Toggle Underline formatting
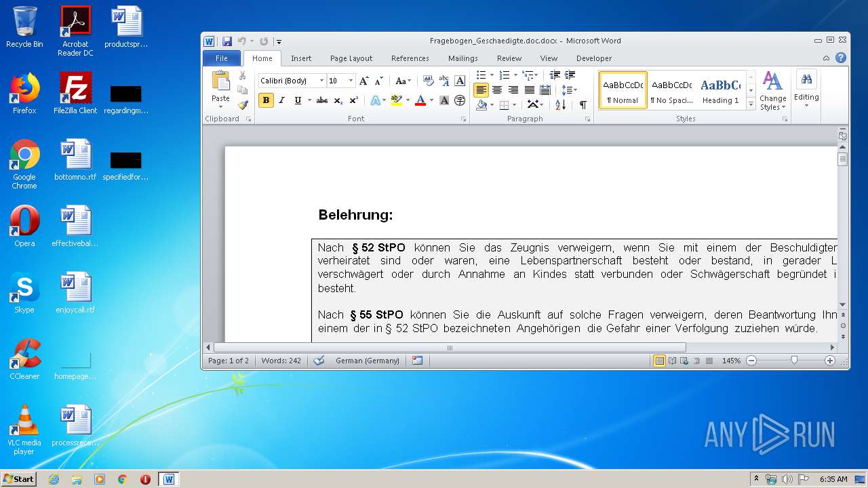 tap(297, 100)
